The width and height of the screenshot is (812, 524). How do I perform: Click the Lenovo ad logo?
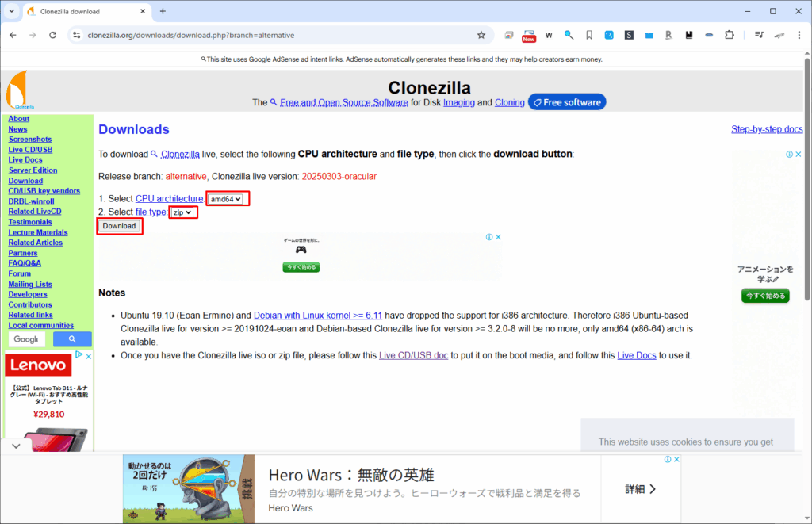point(38,365)
